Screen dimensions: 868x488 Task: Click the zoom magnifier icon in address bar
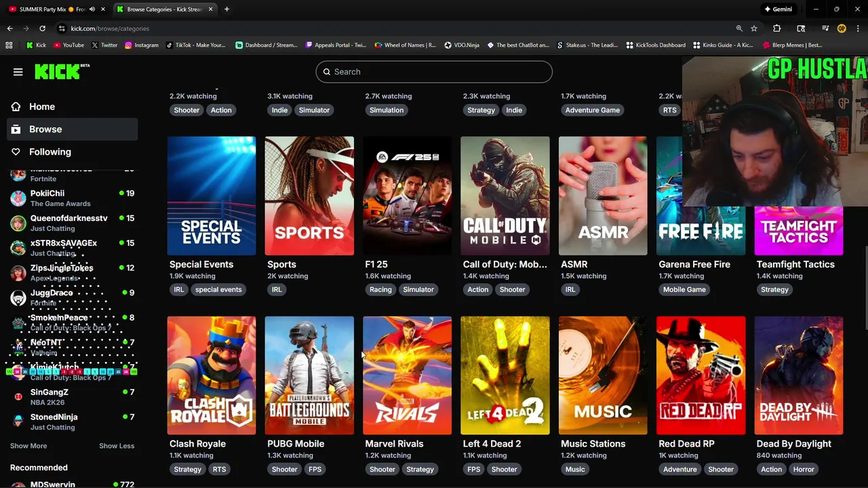(x=739, y=28)
